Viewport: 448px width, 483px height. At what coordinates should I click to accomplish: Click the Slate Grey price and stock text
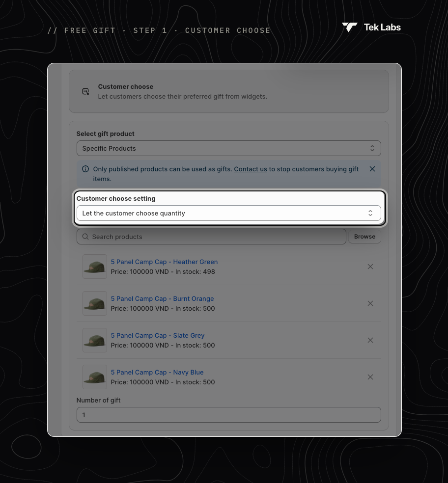(163, 345)
